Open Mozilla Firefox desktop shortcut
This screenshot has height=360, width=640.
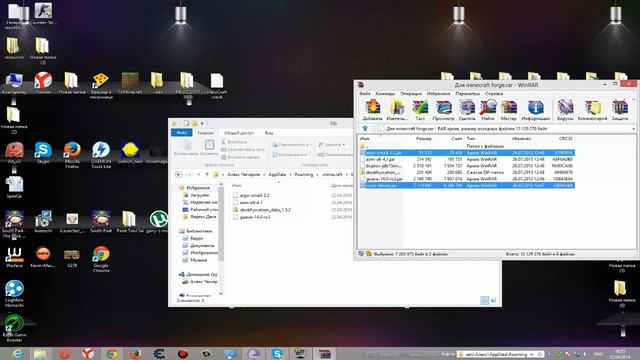click(x=72, y=155)
